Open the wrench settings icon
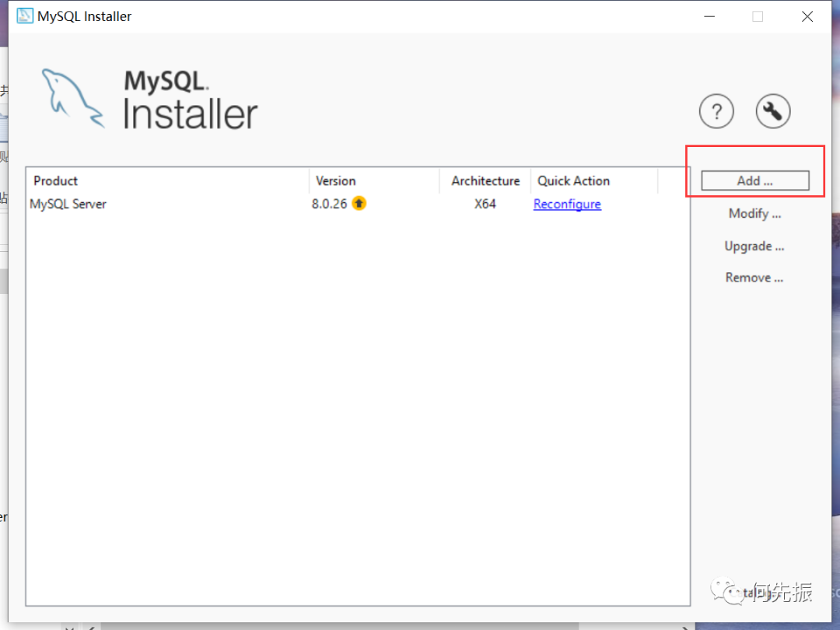Screen dimensions: 840x630 pyautogui.click(x=772, y=111)
